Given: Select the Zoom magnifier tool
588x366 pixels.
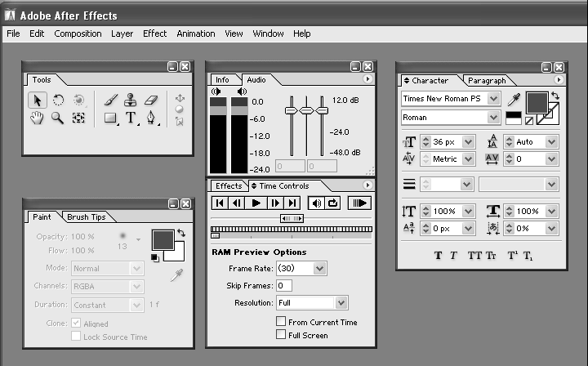Looking at the screenshot, I should click(x=58, y=118).
